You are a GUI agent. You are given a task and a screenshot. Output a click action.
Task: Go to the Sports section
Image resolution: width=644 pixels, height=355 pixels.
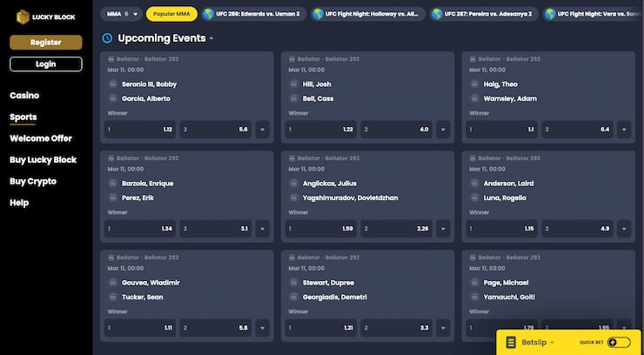23,117
